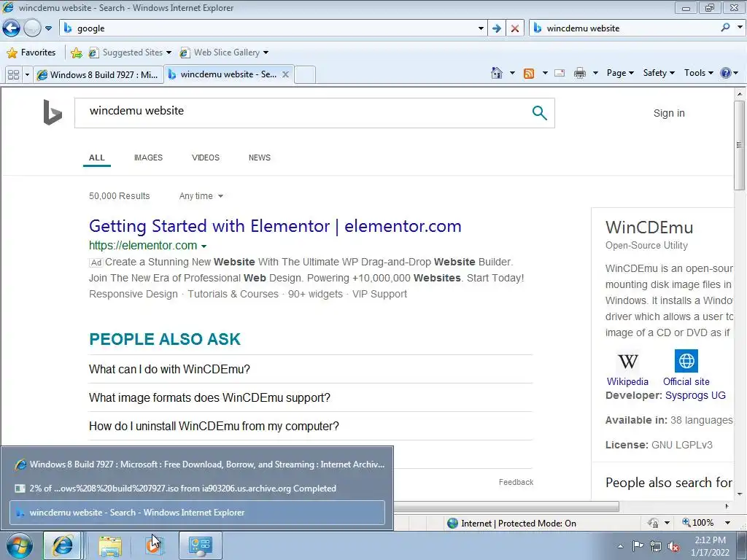Open the Any time filter dropdown
This screenshot has width=747, height=560.
point(201,196)
